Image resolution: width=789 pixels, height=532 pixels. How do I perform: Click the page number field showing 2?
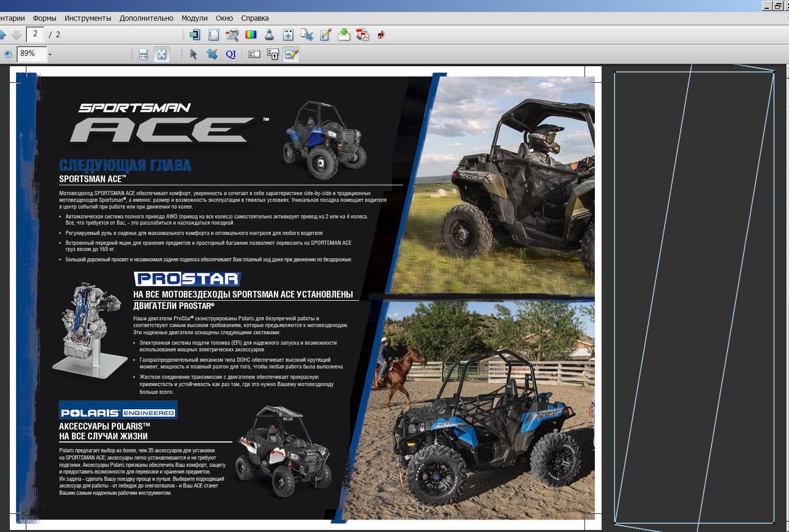point(35,34)
